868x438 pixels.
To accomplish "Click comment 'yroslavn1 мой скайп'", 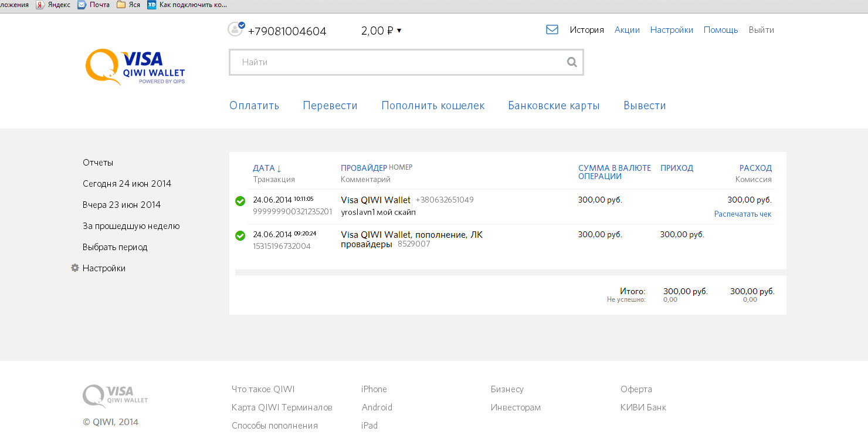I will coord(378,212).
